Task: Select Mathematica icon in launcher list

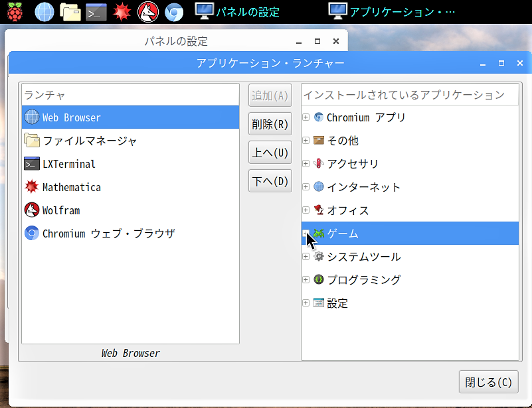Action: tap(32, 186)
